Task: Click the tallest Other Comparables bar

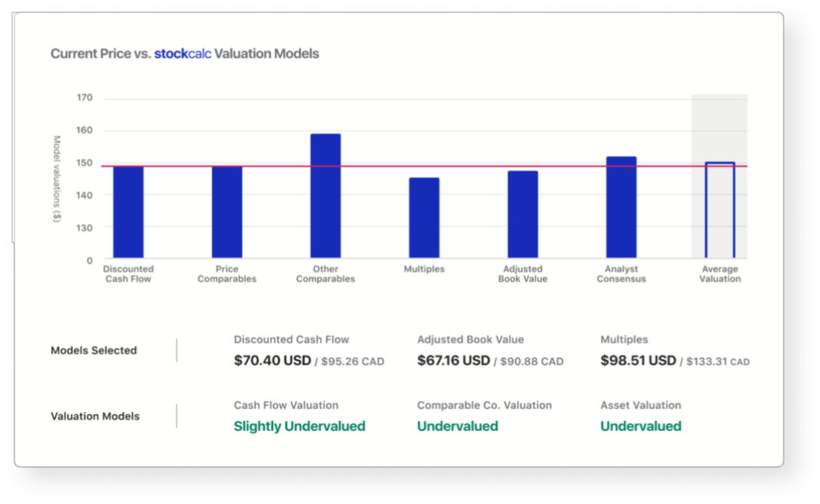Action: coord(325,196)
